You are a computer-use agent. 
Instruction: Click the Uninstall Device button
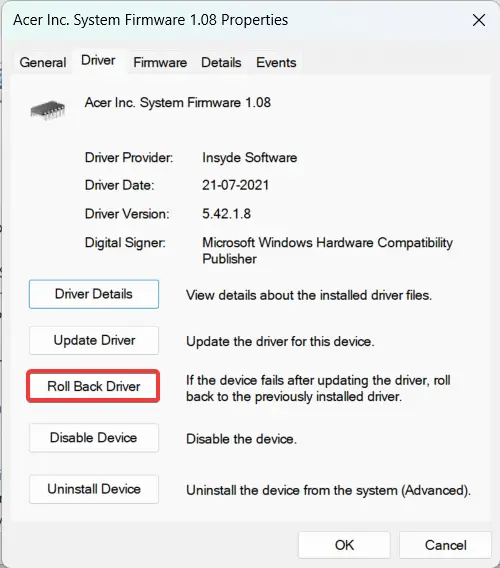(94, 489)
